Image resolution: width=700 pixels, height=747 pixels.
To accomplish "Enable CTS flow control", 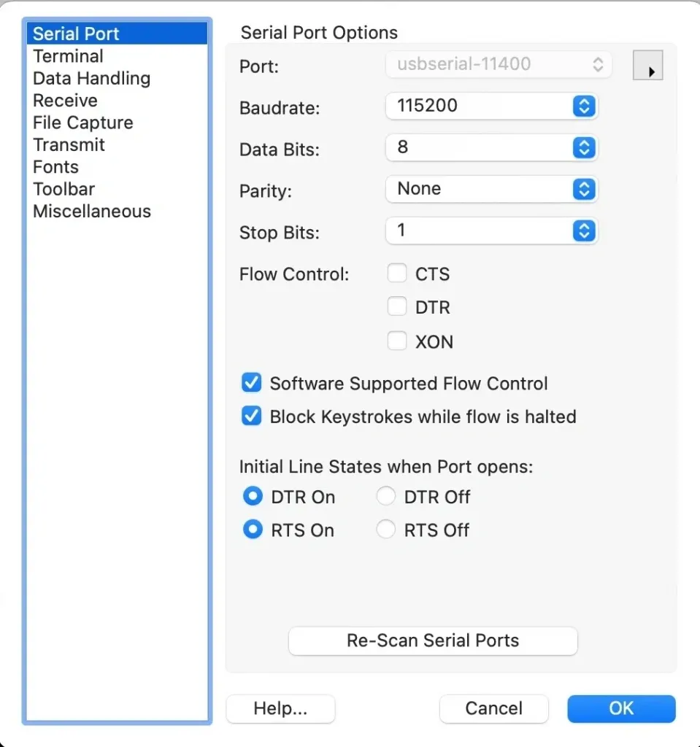I will [397, 273].
